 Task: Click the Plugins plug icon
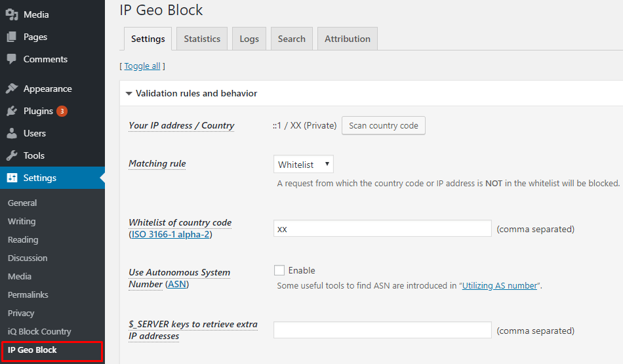click(x=12, y=111)
